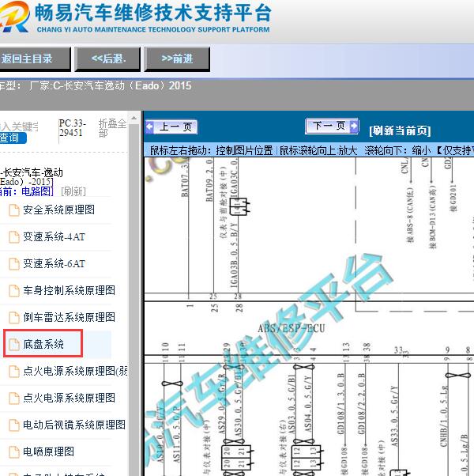Screen dimensions: 474x476
Task: Open 倒车雷达系统原理图 item
Action: click(x=70, y=317)
